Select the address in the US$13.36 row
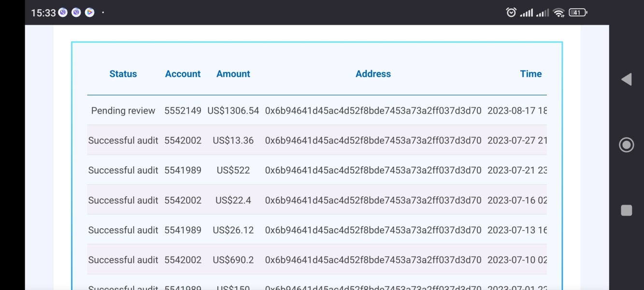 click(373, 140)
